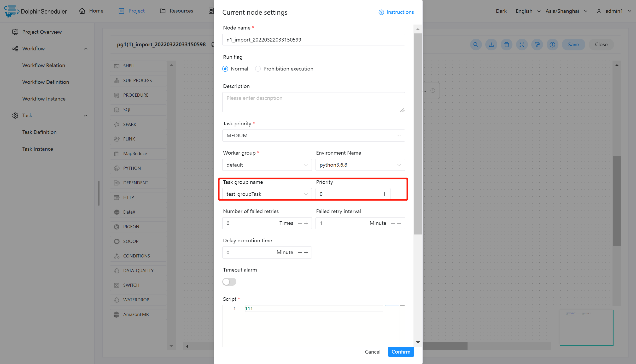
Task: Select the SHELL task type icon
Action: click(117, 66)
